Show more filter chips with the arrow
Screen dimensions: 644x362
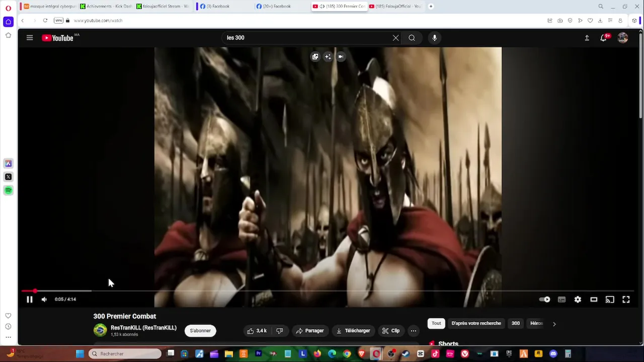pyautogui.click(x=554, y=324)
